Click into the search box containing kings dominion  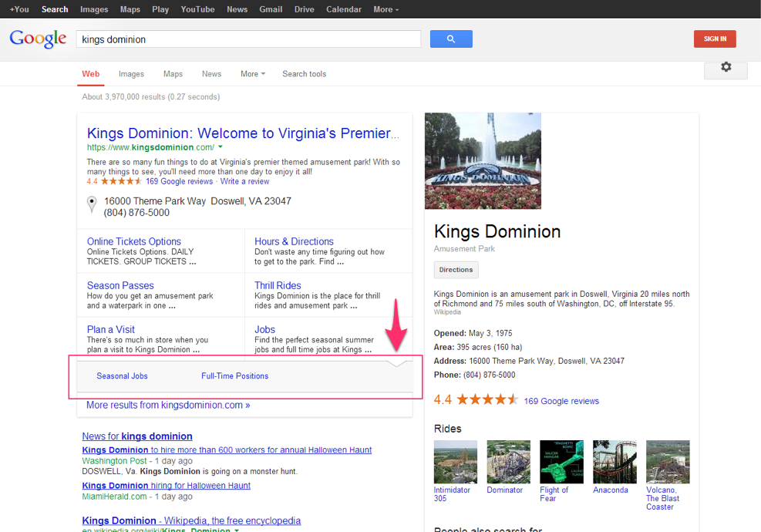point(248,39)
